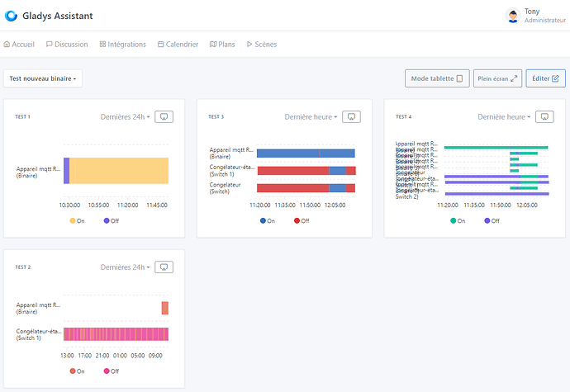570x392 pixels.
Task: Click the yellow On bar in Test 1 chart
Action: click(119, 171)
